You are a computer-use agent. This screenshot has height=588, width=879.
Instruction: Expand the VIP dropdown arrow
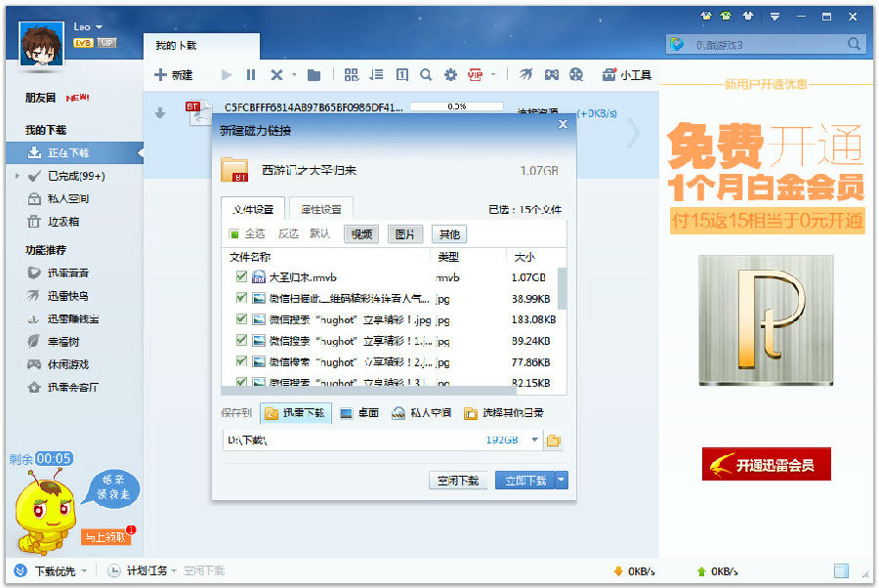493,74
